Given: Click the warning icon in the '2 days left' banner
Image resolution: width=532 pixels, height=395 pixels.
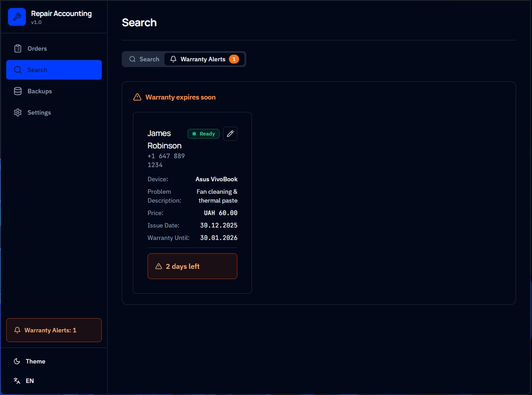Looking at the screenshot, I should coord(159,267).
